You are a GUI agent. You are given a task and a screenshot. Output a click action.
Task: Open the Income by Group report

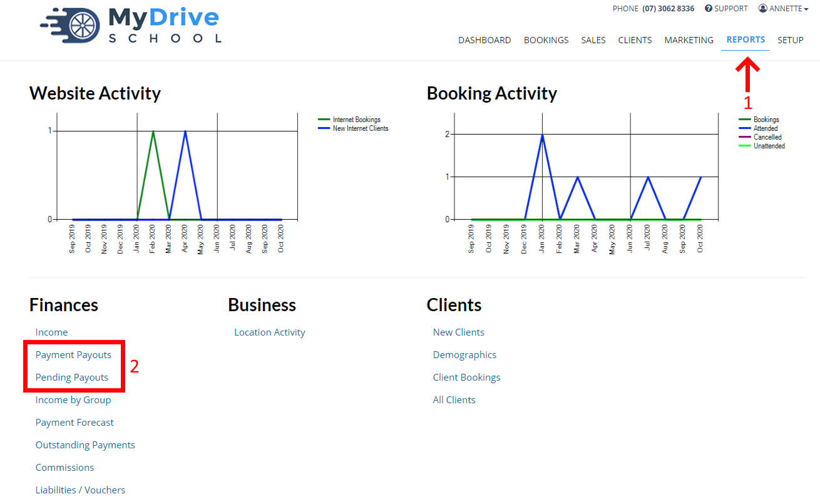(x=73, y=400)
